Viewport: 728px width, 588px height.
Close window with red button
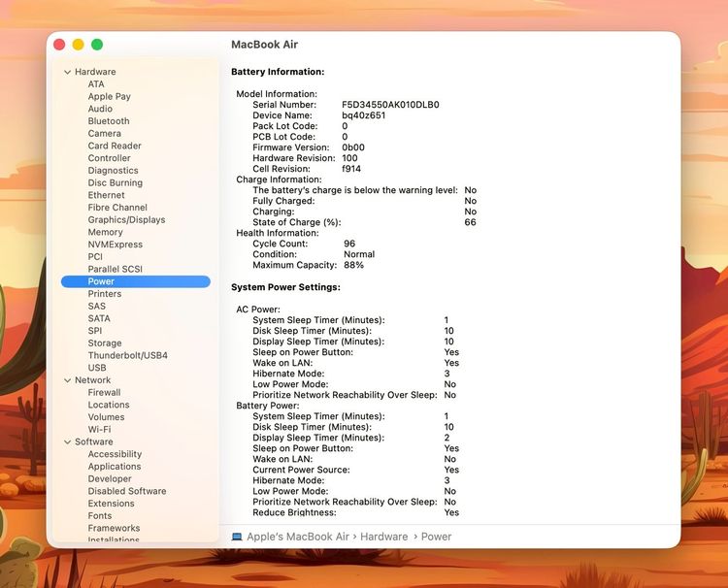[x=59, y=45]
